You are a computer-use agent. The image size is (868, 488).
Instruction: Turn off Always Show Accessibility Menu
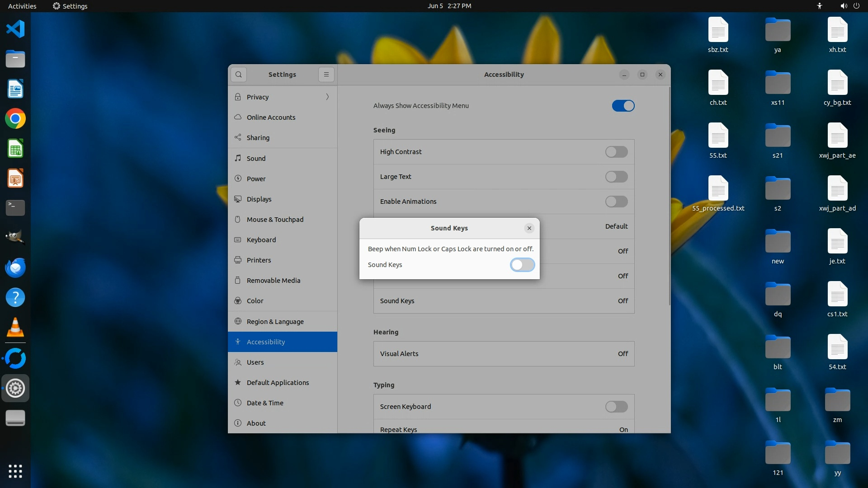click(623, 106)
